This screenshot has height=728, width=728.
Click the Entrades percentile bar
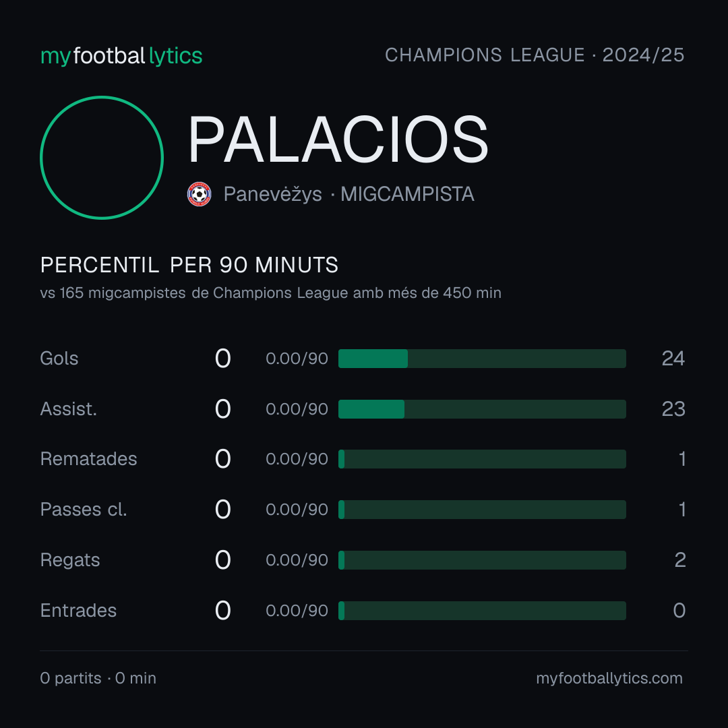click(482, 611)
